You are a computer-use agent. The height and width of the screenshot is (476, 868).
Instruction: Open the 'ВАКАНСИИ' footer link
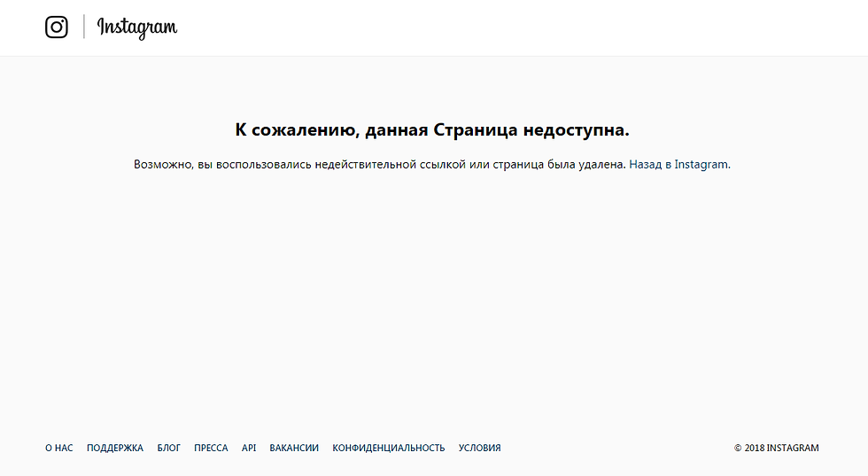(294, 448)
